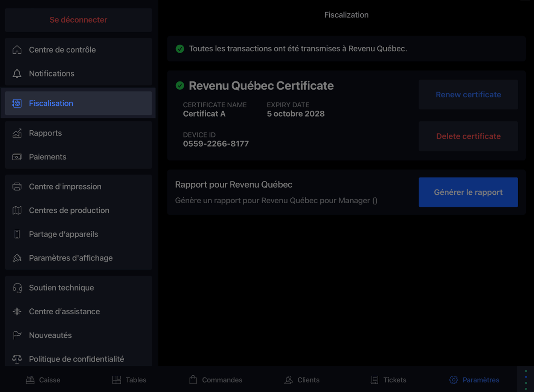
Task: Open Paramètres d'affichage settings
Action: 79,258
